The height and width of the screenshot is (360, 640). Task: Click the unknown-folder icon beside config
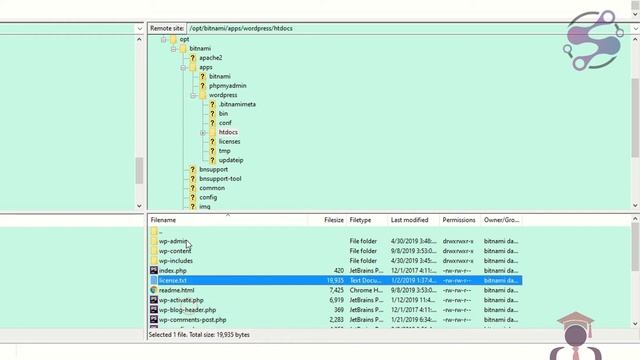click(193, 198)
